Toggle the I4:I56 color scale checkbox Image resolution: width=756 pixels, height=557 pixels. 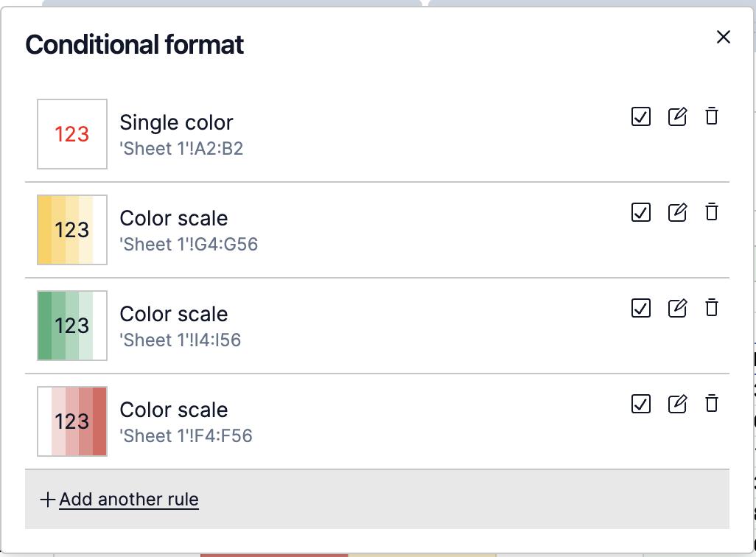click(641, 308)
